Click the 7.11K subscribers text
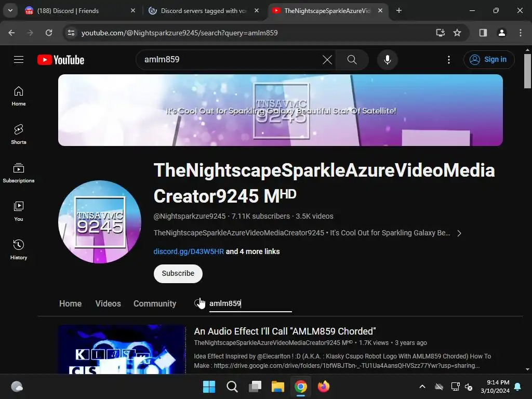The image size is (532, 399). (261, 216)
